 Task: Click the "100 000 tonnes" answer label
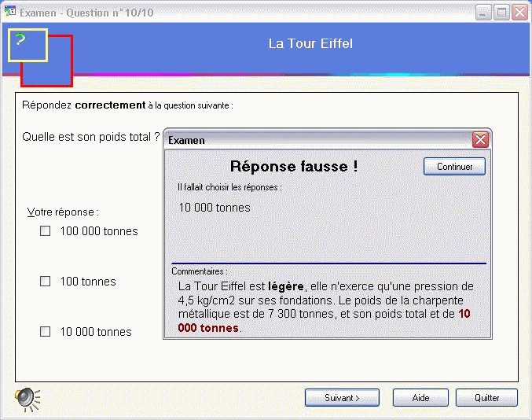[99, 231]
